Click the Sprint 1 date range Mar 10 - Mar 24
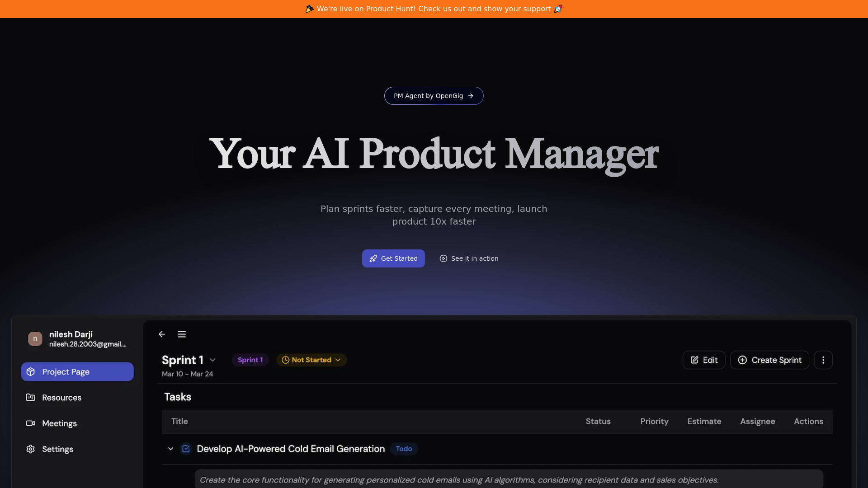The height and width of the screenshot is (488, 868). pos(187,374)
